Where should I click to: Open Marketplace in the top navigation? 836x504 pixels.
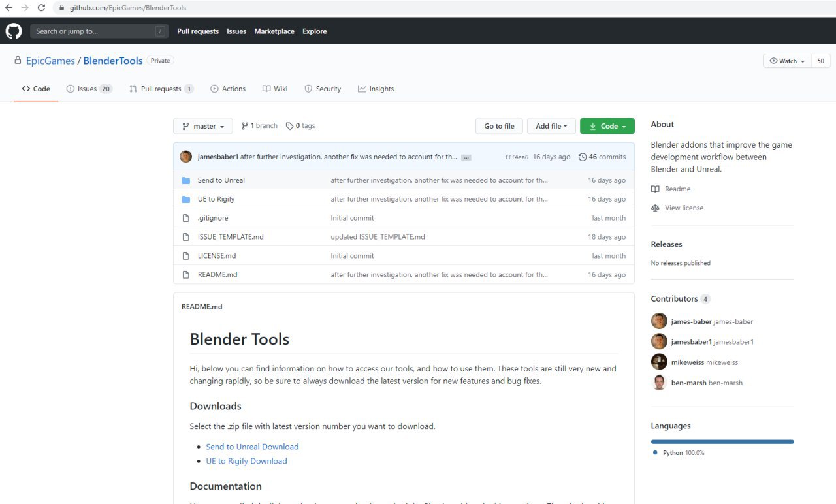point(274,31)
